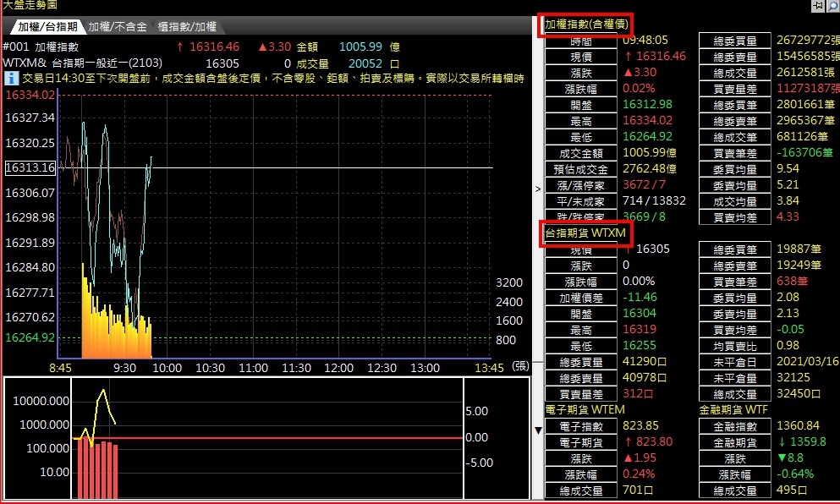This screenshot has width=840, height=504.
Task: Click the 未平倉量 value 32125
Action: [793, 378]
